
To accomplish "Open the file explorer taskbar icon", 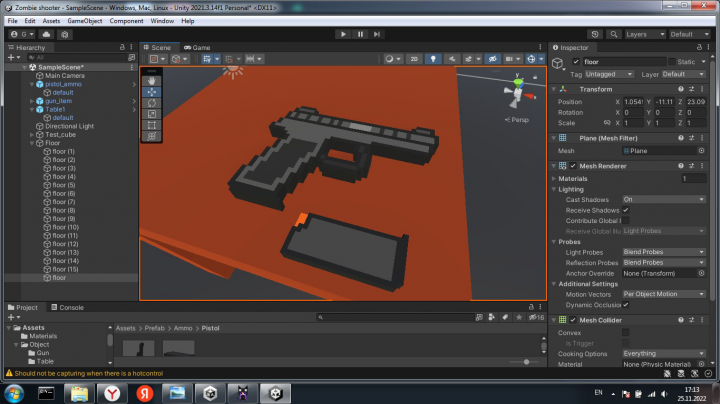I will (x=79, y=393).
